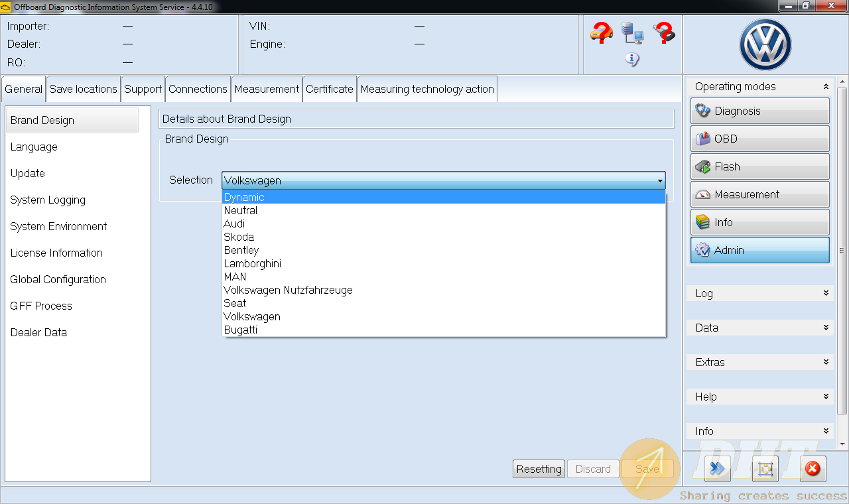Image resolution: width=849 pixels, height=504 pixels.
Task: Switch to the Save locations tab
Action: point(83,89)
